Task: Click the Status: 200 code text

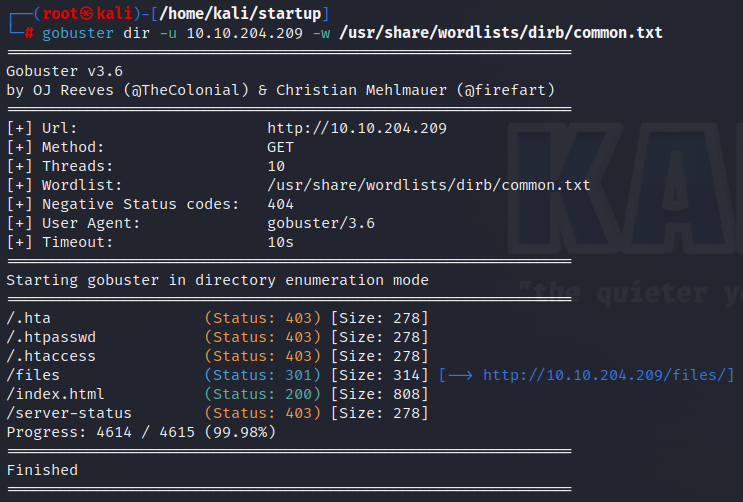Action: (263, 394)
